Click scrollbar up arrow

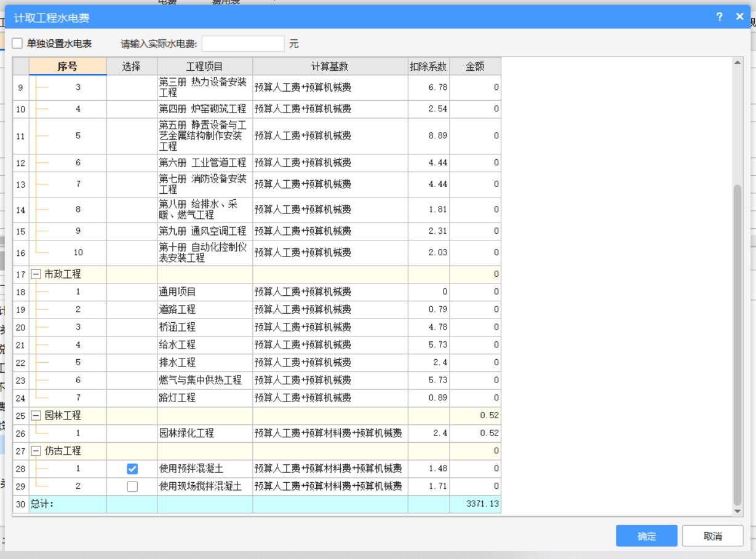(738, 63)
